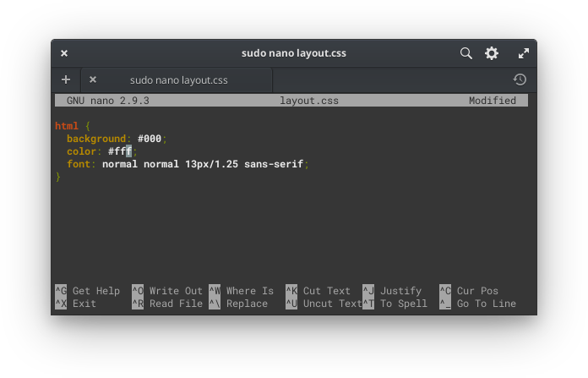
Task: Click the ^G Get Help shortcut
Action: (87, 291)
